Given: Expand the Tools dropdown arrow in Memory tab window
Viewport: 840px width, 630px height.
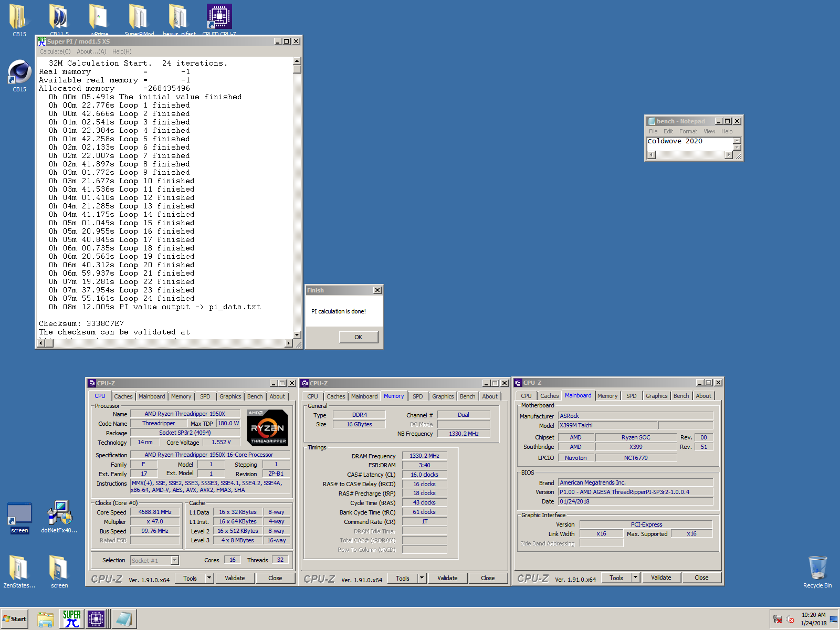Looking at the screenshot, I should pos(422,578).
